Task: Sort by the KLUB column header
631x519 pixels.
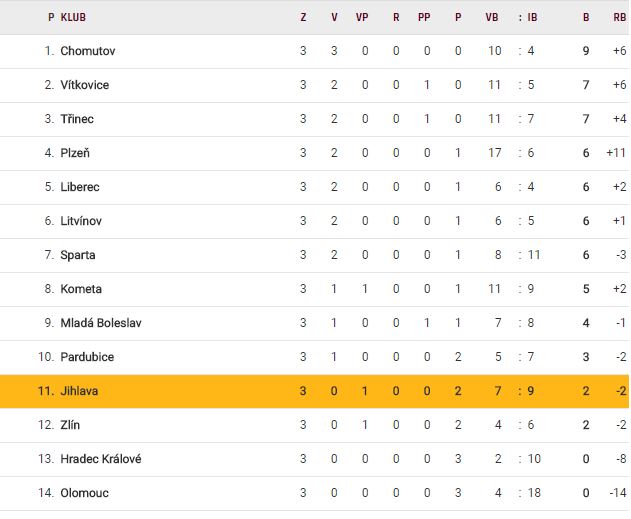Action: coord(73,17)
